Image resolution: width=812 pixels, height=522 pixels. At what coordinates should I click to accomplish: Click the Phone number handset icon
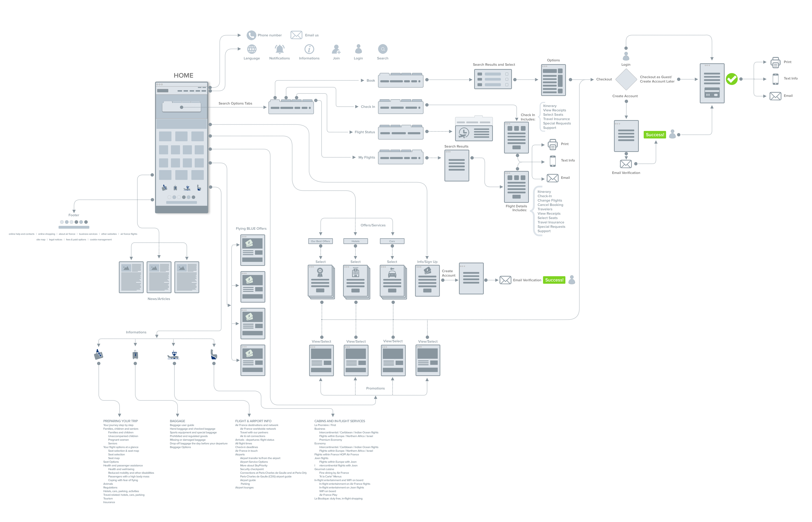pyautogui.click(x=251, y=35)
